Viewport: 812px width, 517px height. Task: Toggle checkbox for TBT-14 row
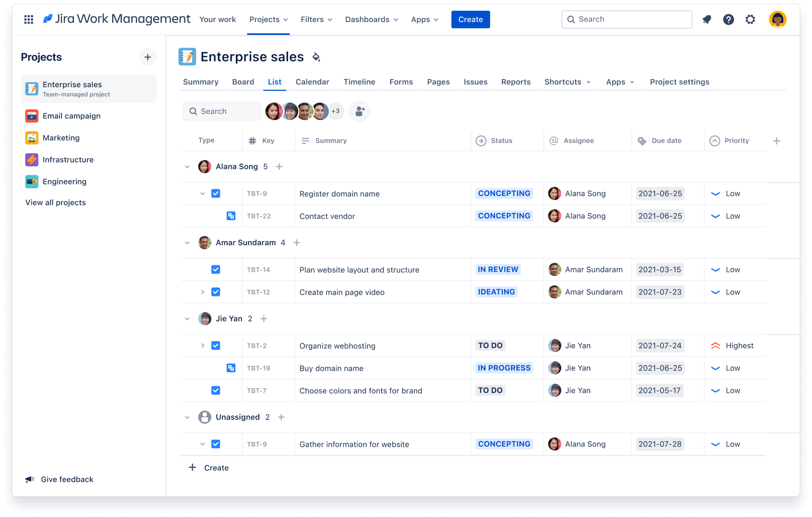pos(216,269)
